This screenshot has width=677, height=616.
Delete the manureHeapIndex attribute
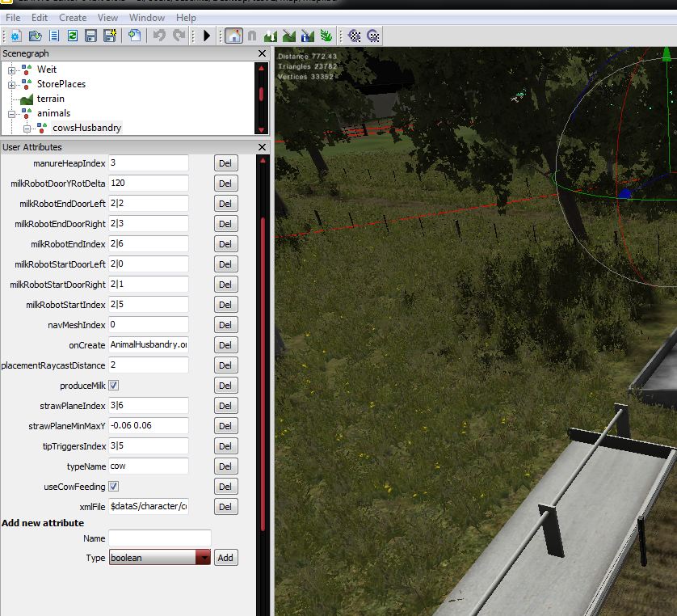tap(225, 163)
